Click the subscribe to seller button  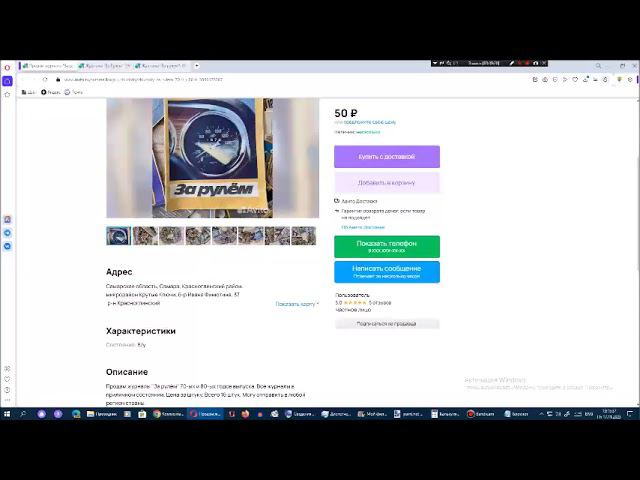point(387,324)
